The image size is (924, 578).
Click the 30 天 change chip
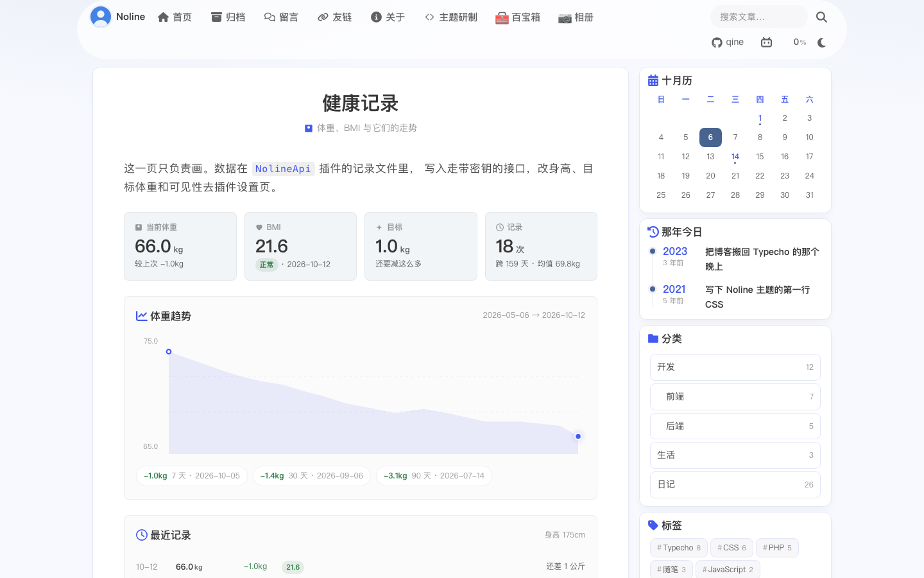312,476
